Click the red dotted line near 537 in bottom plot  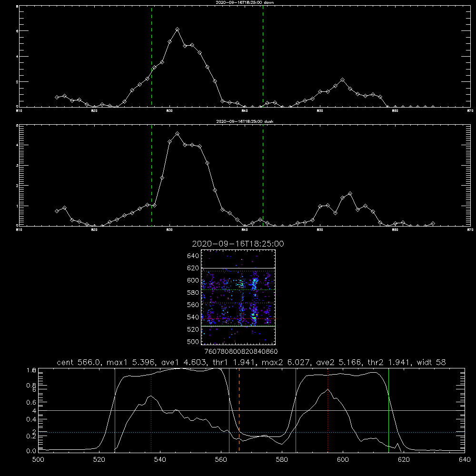151,410
